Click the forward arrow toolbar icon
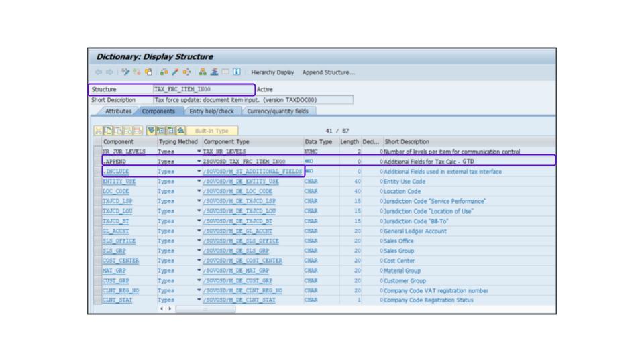Viewport: 644px width, 362px height. [x=109, y=72]
